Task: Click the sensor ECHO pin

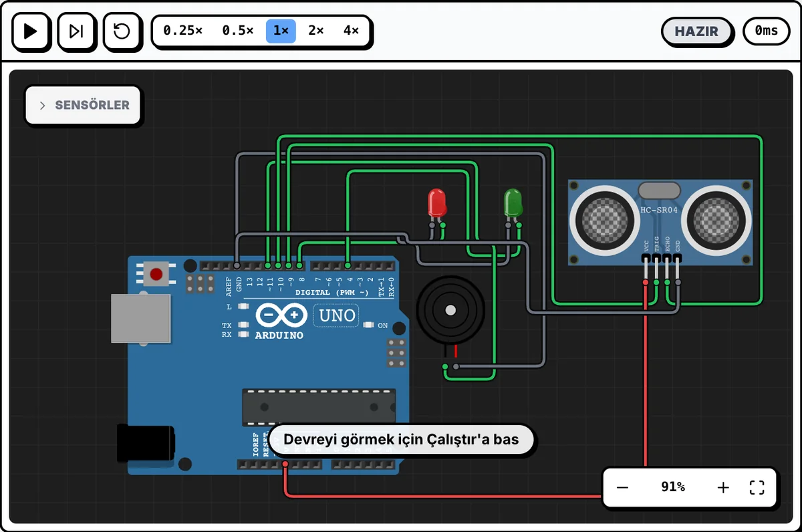Action: pos(667,282)
